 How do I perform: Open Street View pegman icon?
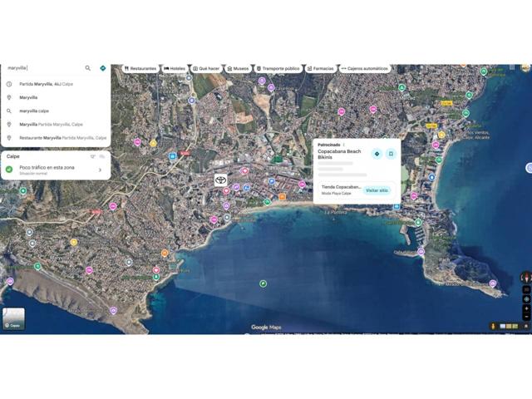[x=494, y=326]
